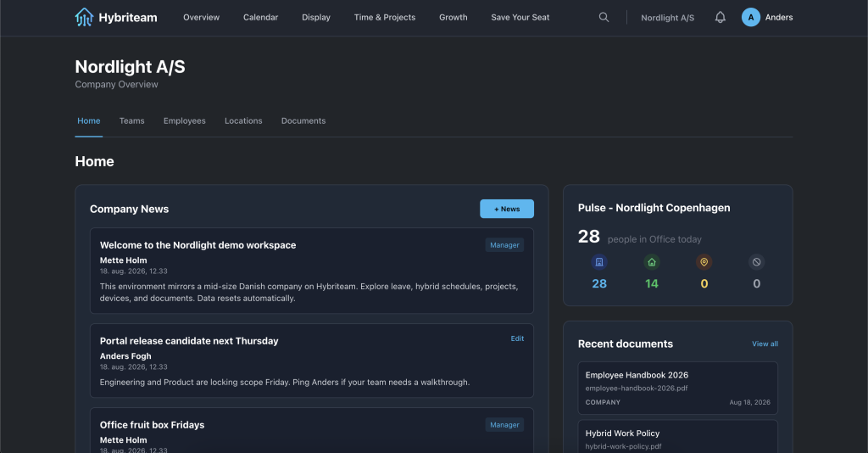Click the green home pulse icon
Screen dimensions: 868x453
click(x=652, y=262)
